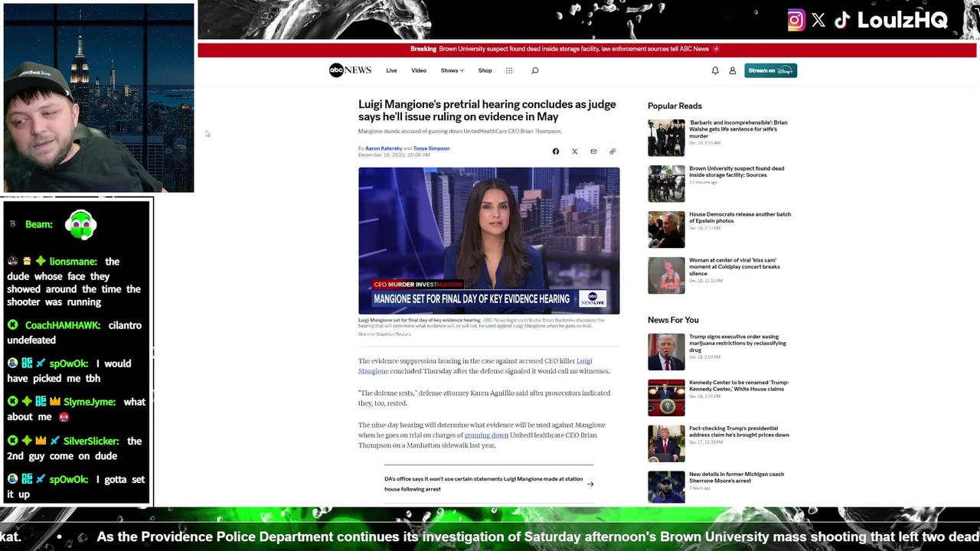980x551 pixels.
Task: Open the notifications bell icon
Action: pyautogui.click(x=715, y=70)
